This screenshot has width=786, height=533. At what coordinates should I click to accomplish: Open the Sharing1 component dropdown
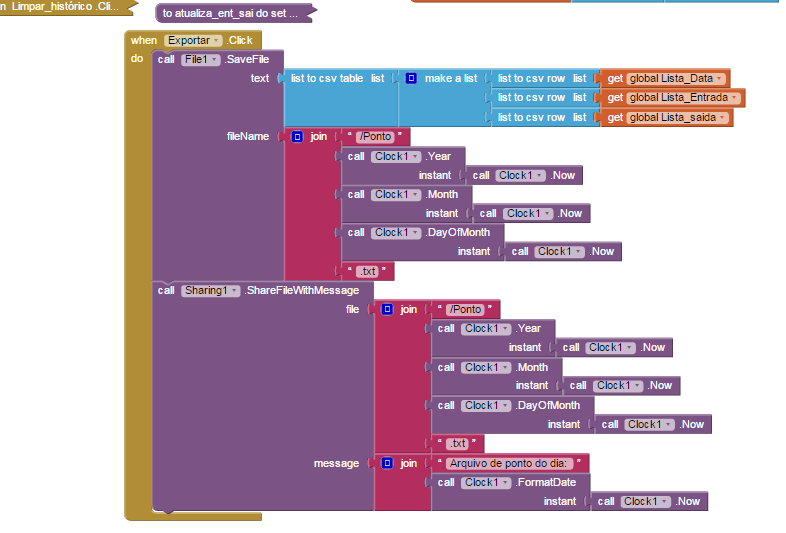tap(234, 291)
